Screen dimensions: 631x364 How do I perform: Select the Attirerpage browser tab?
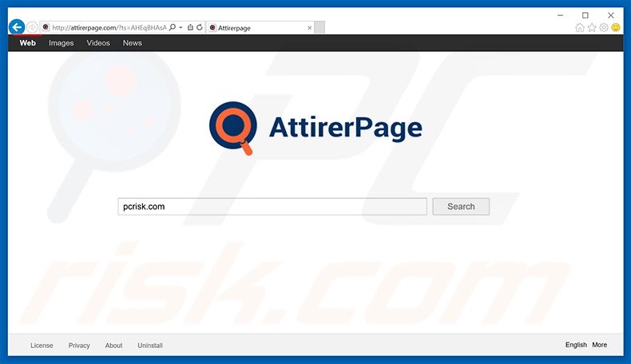click(x=260, y=28)
